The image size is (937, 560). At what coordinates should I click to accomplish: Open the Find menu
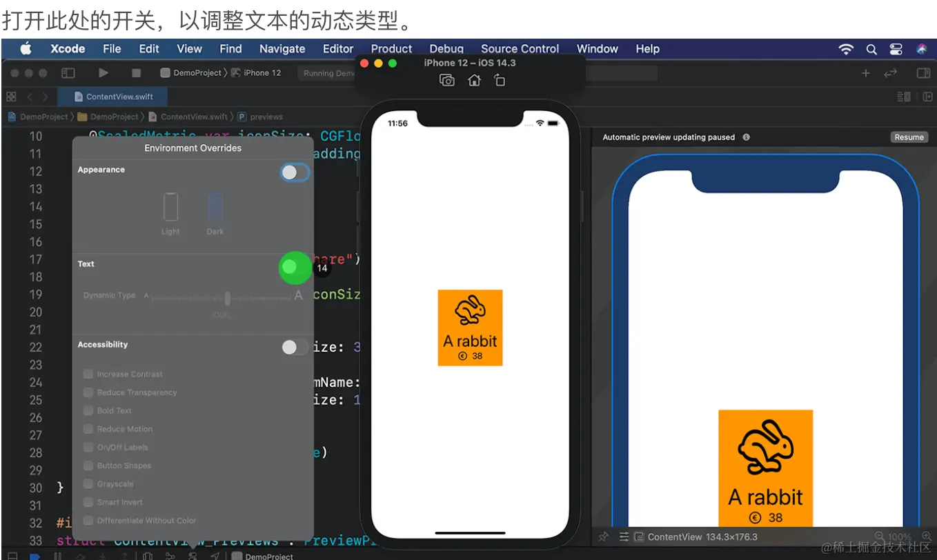pos(230,49)
